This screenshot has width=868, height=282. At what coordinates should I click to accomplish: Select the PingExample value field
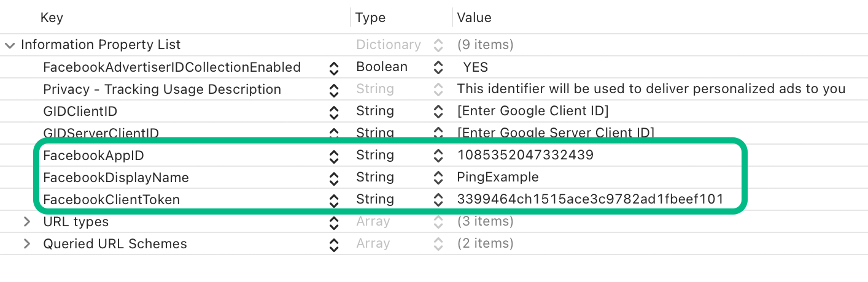pyautogui.click(x=497, y=177)
